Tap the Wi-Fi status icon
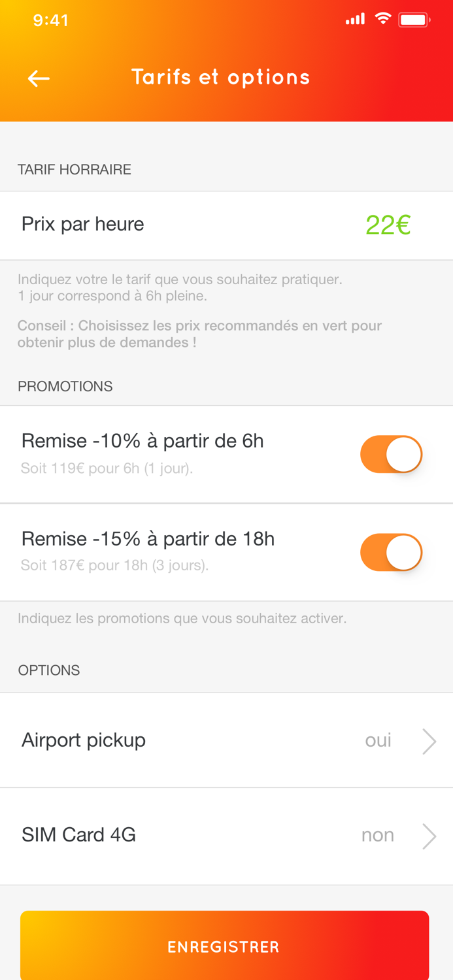This screenshot has height=980, width=453. (x=384, y=19)
